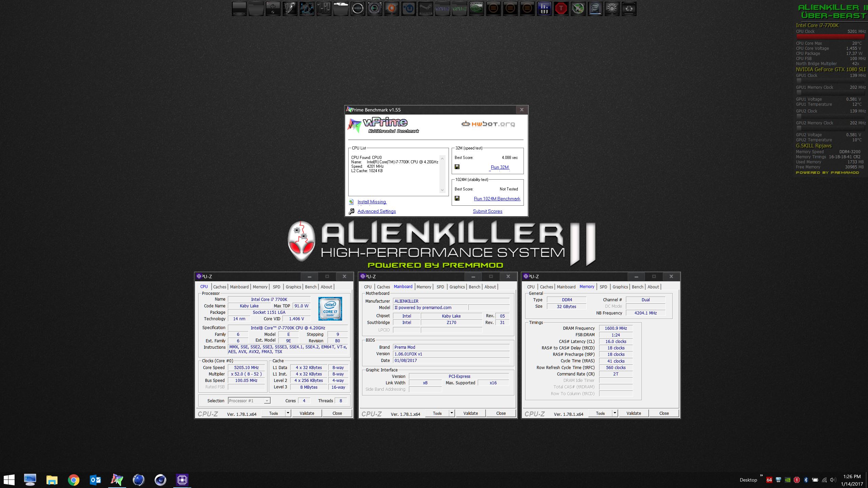This screenshot has width=868, height=488.
Task: Open wPrime Advanced Settings
Action: 376,211
